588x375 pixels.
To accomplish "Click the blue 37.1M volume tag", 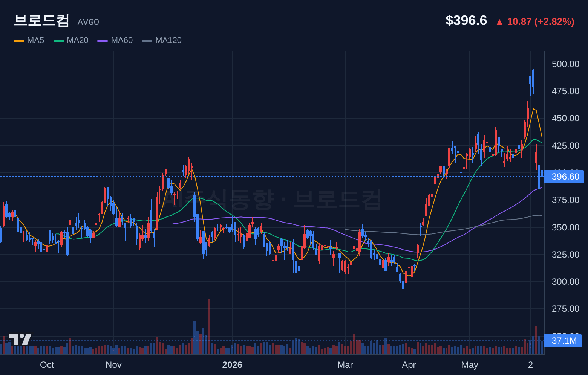I will pos(563,341).
